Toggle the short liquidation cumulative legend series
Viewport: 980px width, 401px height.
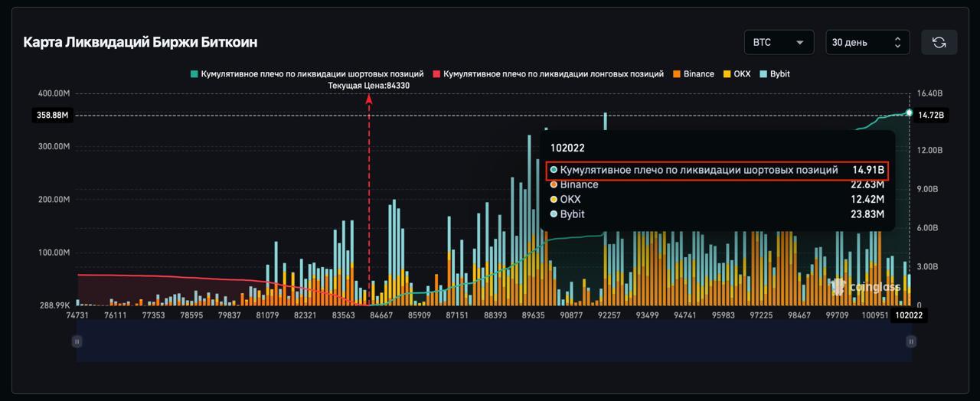pos(307,74)
